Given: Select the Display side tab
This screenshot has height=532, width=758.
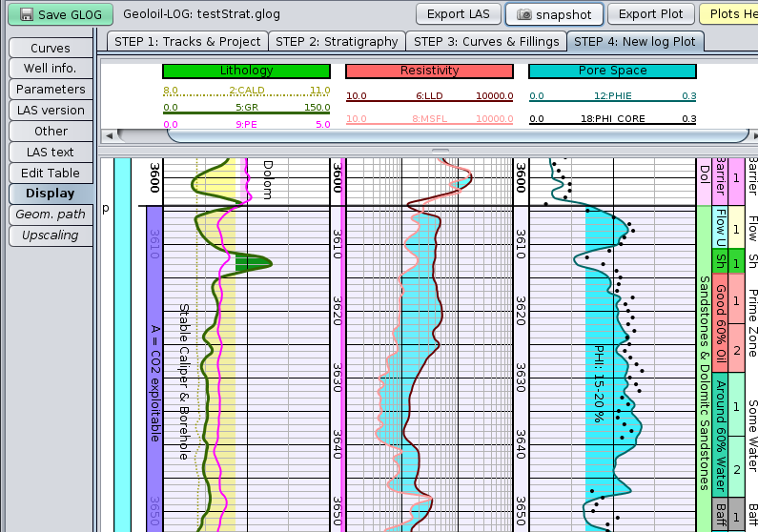Looking at the screenshot, I should 51,194.
